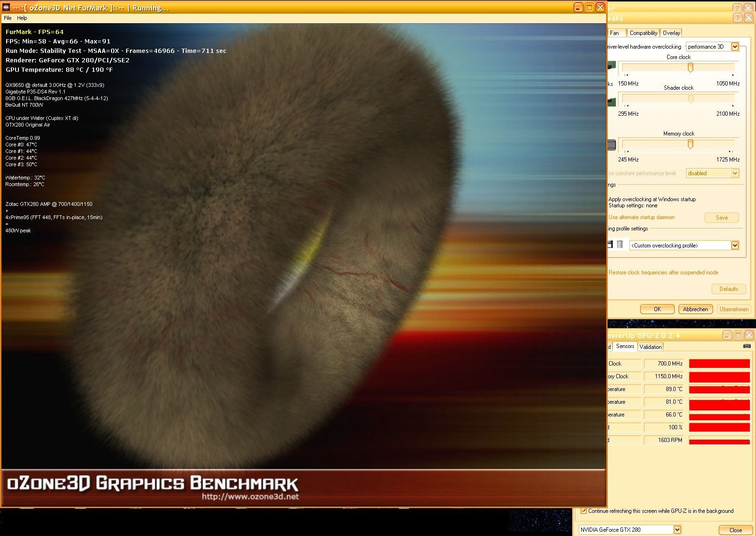Click the Abbrechen button
This screenshot has height=536, width=756.
point(696,309)
